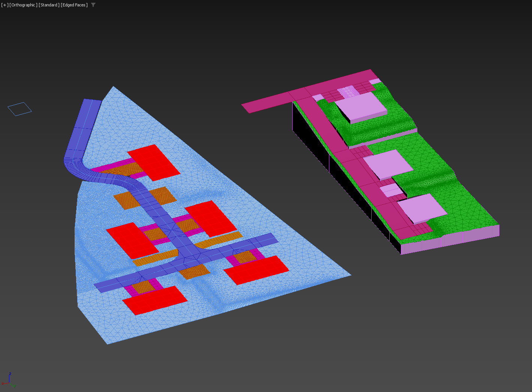Open the Standard visual style menu
Screen dimensions: 532x392
pyautogui.click(x=49, y=5)
